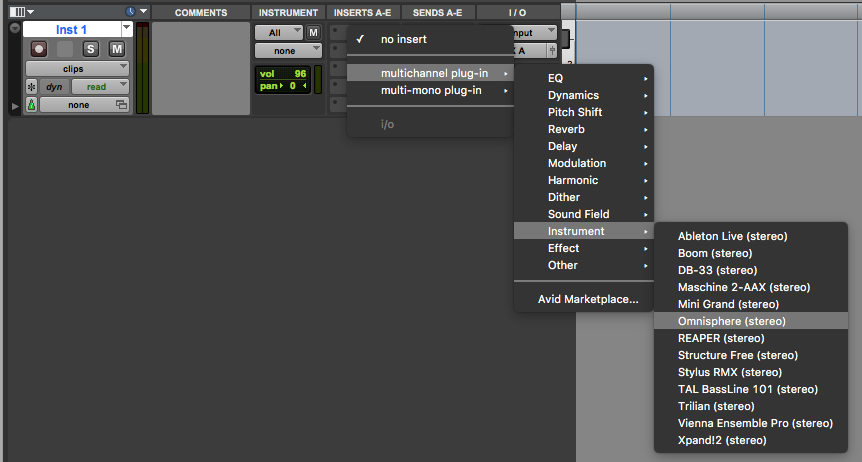Insert REAPER (stereo) plug-in
Viewport: 862px width, 462px height.
coord(751,338)
